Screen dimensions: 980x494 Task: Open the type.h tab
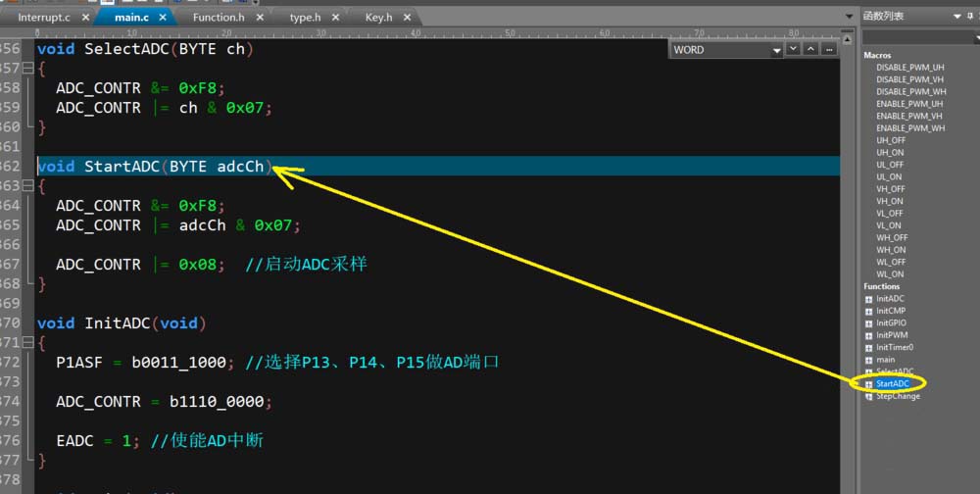click(305, 18)
